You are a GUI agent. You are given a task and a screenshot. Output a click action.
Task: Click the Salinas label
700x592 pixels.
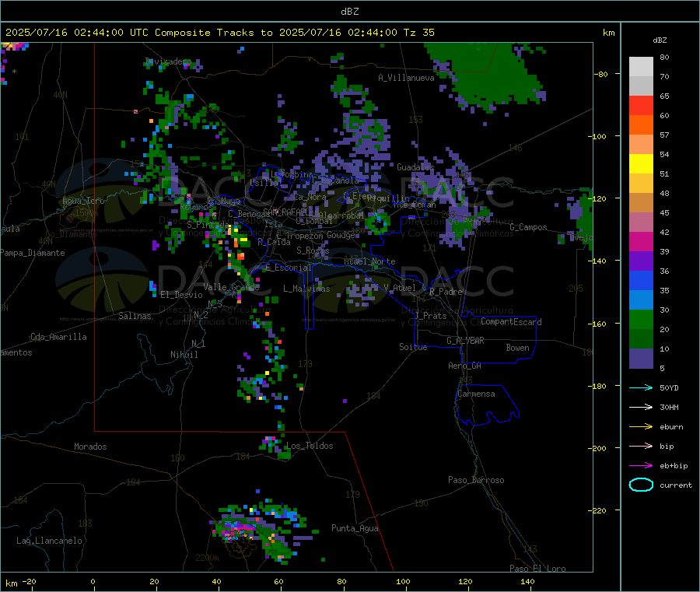pos(135,316)
